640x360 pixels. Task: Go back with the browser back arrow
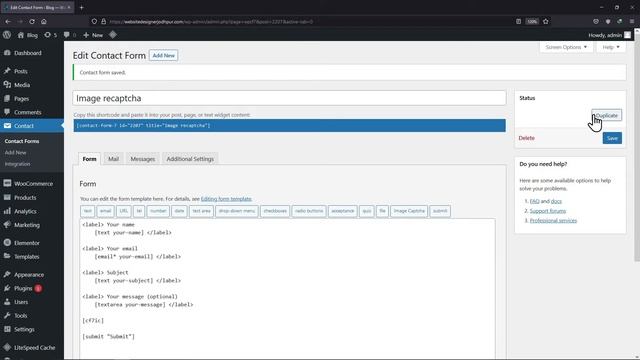click(x=8, y=21)
